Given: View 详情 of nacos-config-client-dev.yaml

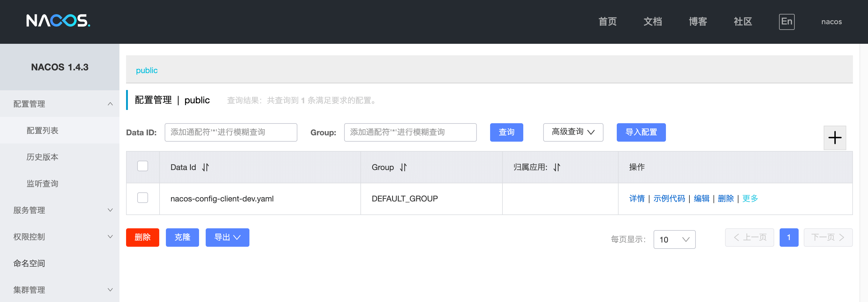Looking at the screenshot, I should [637, 198].
